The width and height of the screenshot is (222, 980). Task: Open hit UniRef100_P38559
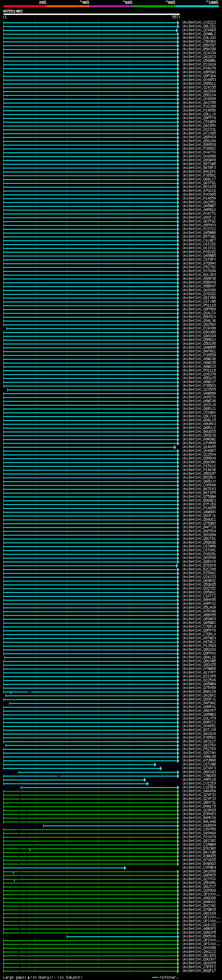pyautogui.click(x=199, y=355)
